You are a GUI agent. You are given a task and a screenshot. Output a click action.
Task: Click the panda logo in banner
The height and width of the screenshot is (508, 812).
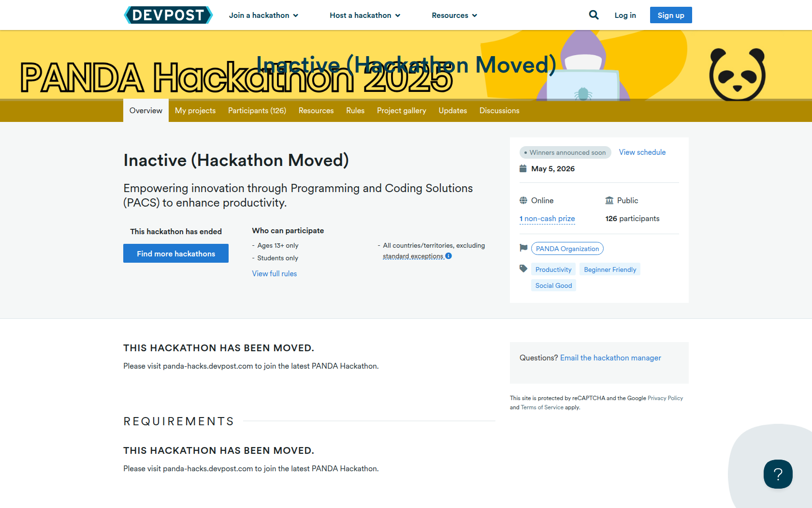point(737,74)
